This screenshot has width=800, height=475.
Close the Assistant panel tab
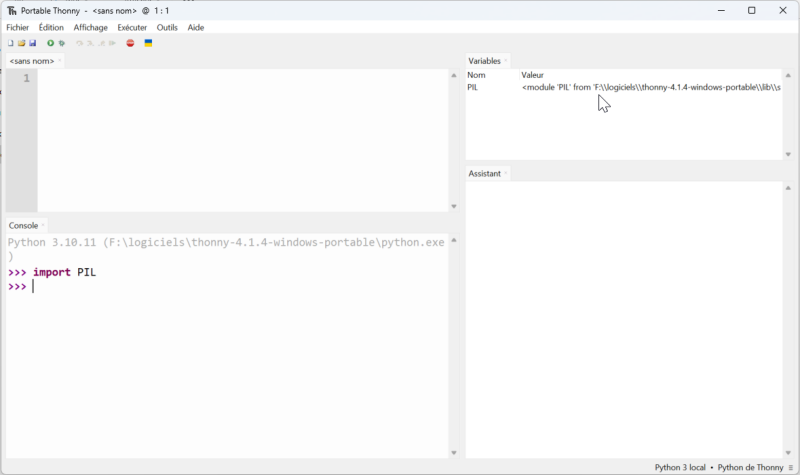pos(506,173)
